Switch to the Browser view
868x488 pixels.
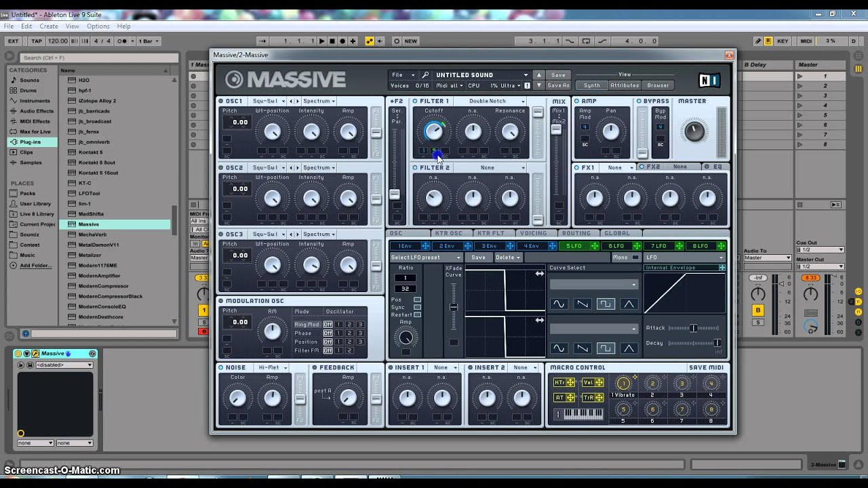coord(658,85)
